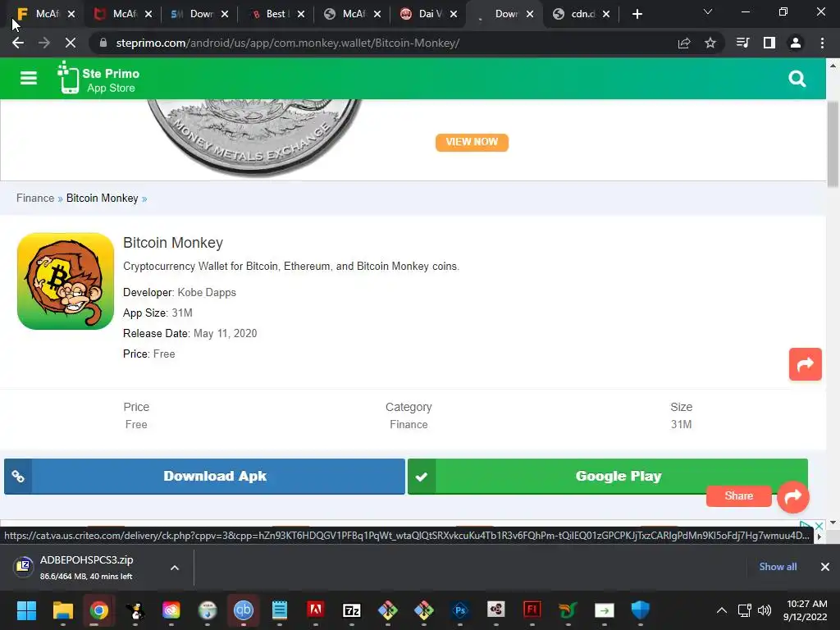Image resolution: width=840 pixels, height=630 pixels.
Task: Toggle the Chrome side panel
Action: [x=769, y=43]
